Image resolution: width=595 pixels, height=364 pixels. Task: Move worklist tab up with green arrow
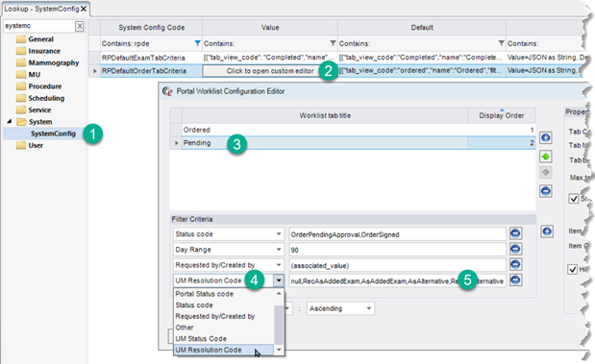(x=546, y=157)
